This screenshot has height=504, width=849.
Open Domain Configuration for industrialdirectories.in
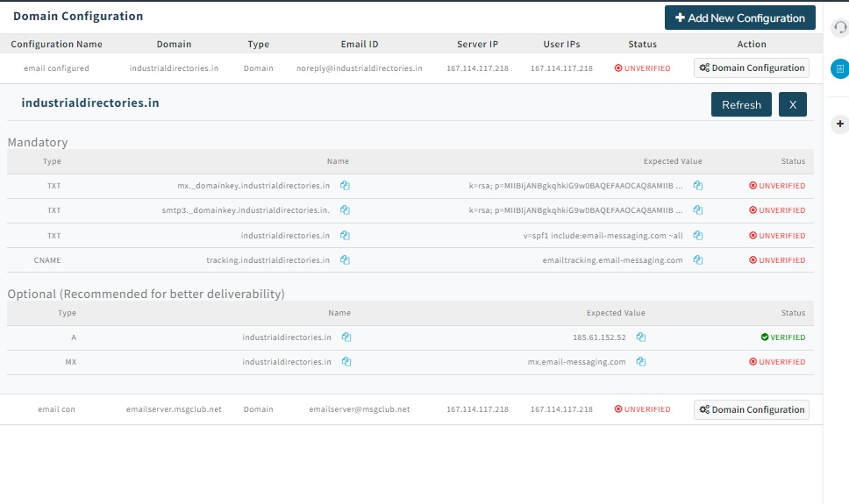tap(752, 68)
